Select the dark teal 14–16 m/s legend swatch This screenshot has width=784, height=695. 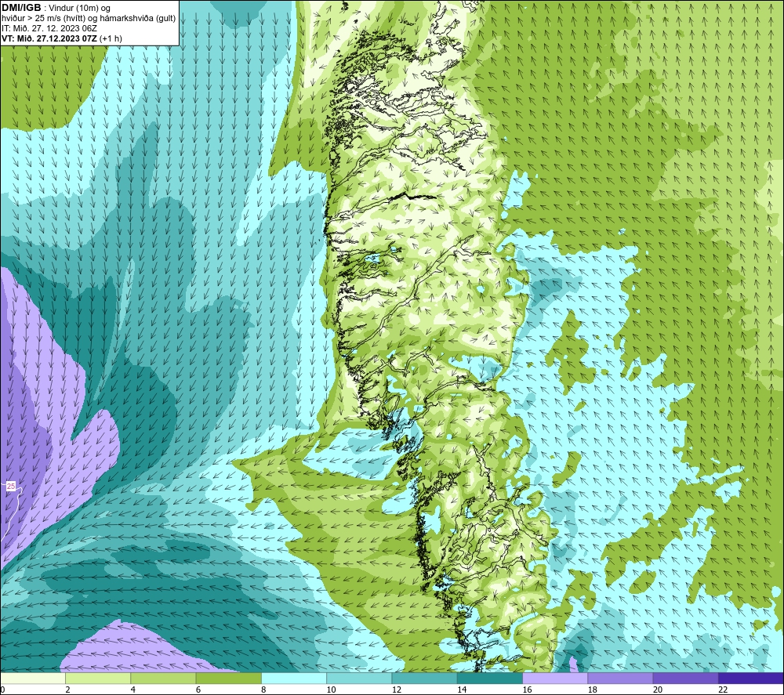(490, 678)
